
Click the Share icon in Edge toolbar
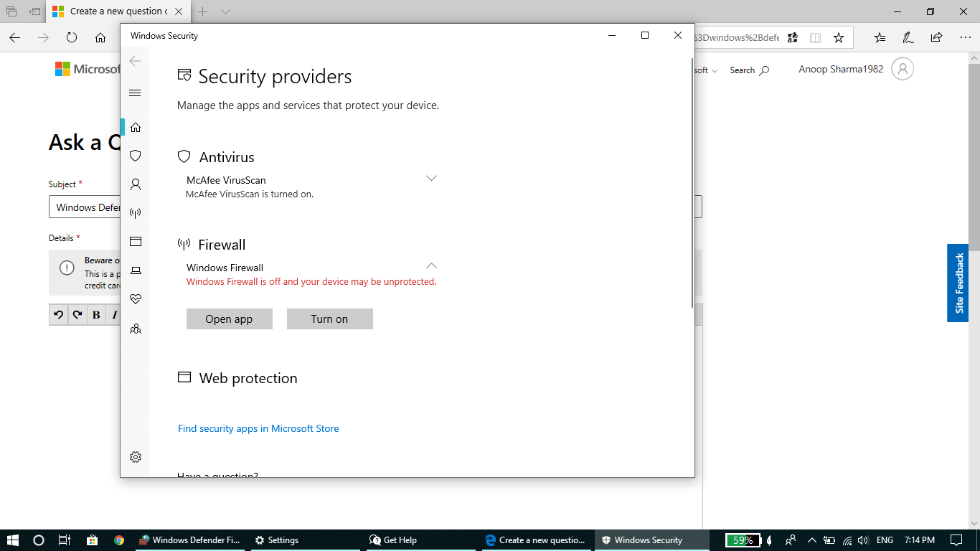coord(936,37)
